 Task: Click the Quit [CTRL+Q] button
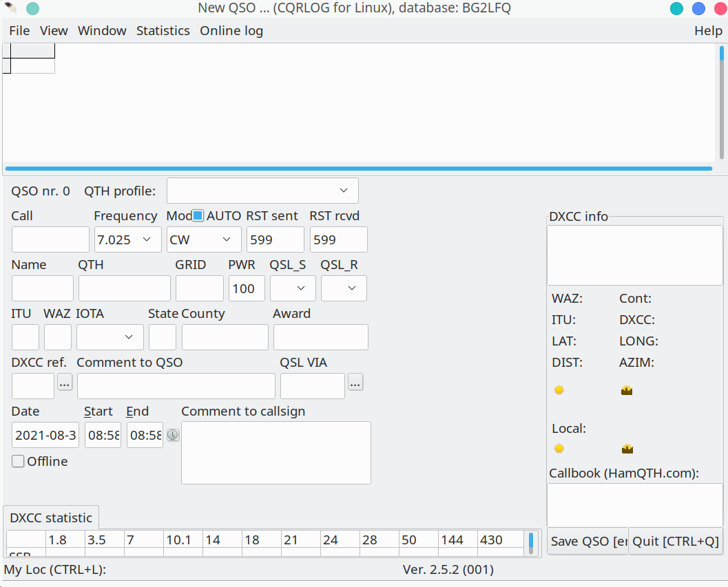click(x=676, y=541)
